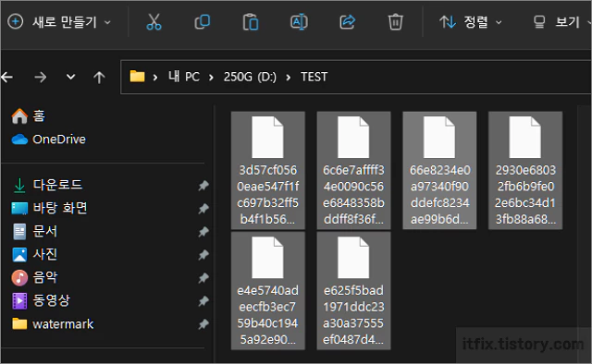Select 250G (D:) in address path
Screen dimensions: 592x364
point(250,77)
